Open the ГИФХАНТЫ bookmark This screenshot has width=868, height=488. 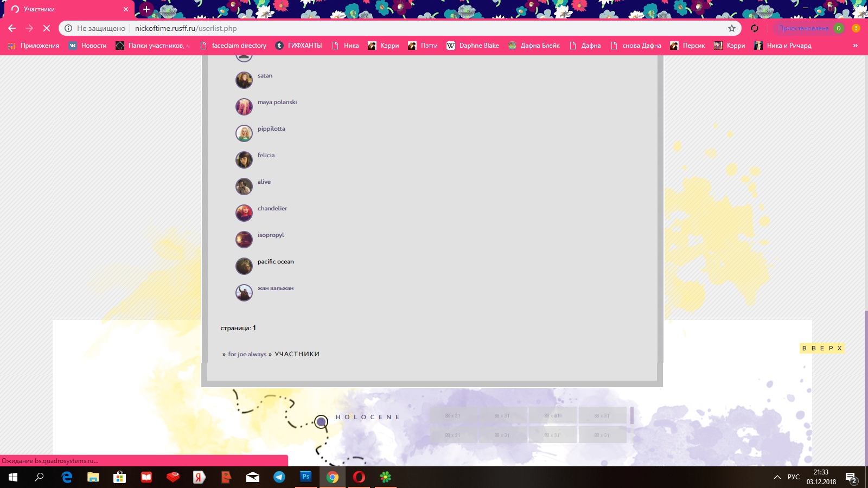coord(299,46)
